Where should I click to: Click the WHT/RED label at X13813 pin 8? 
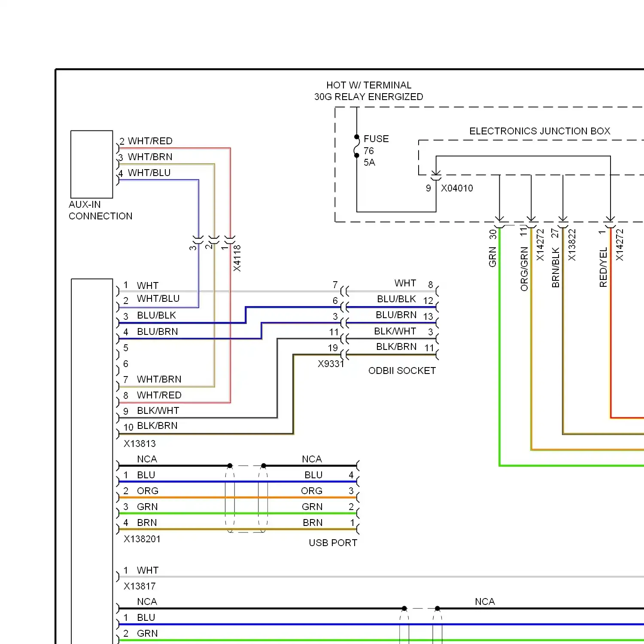point(159,395)
